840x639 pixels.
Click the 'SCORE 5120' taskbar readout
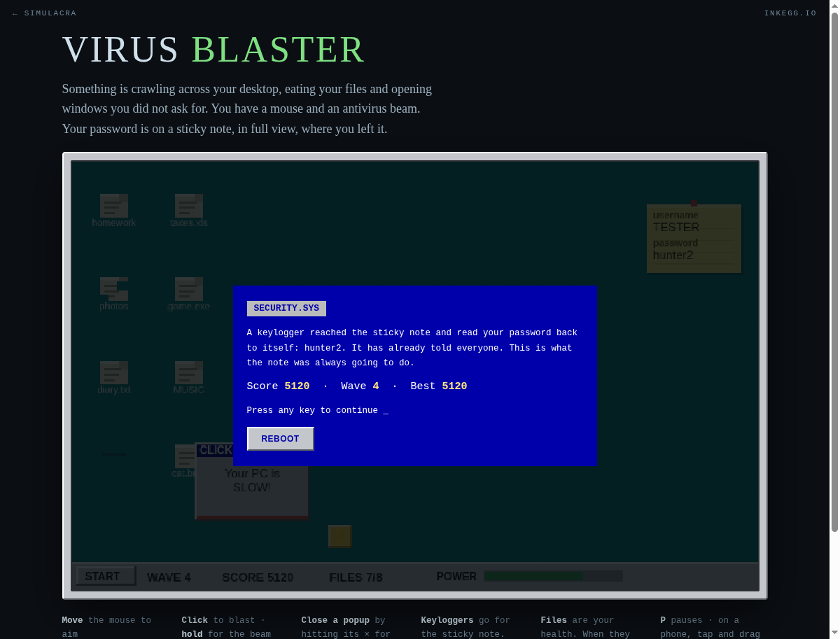click(x=258, y=577)
